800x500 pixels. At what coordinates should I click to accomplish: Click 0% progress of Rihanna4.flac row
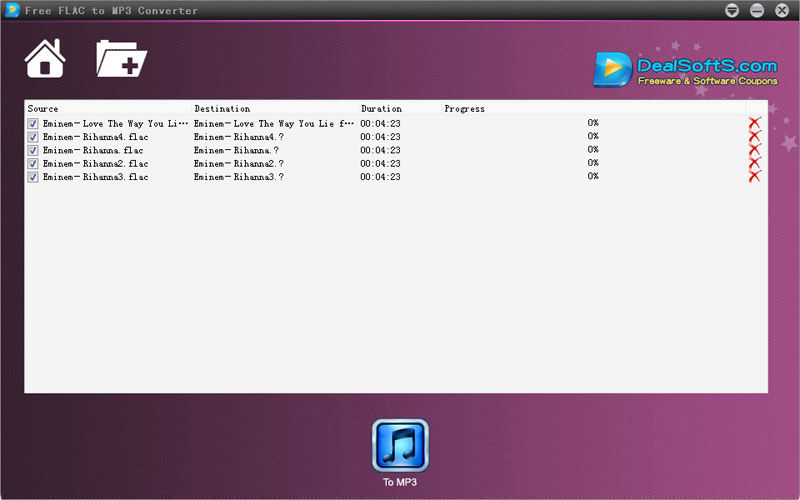[593, 136]
